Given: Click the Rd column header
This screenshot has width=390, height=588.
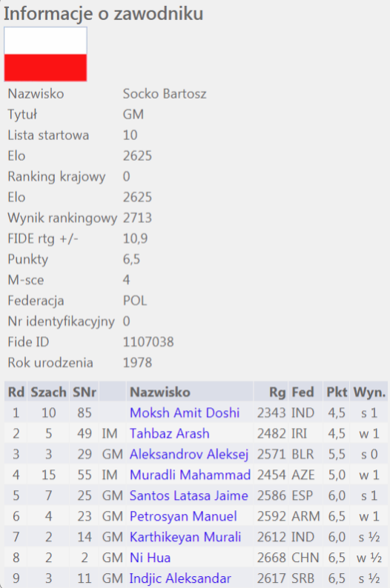Looking at the screenshot, I should [x=16, y=392].
